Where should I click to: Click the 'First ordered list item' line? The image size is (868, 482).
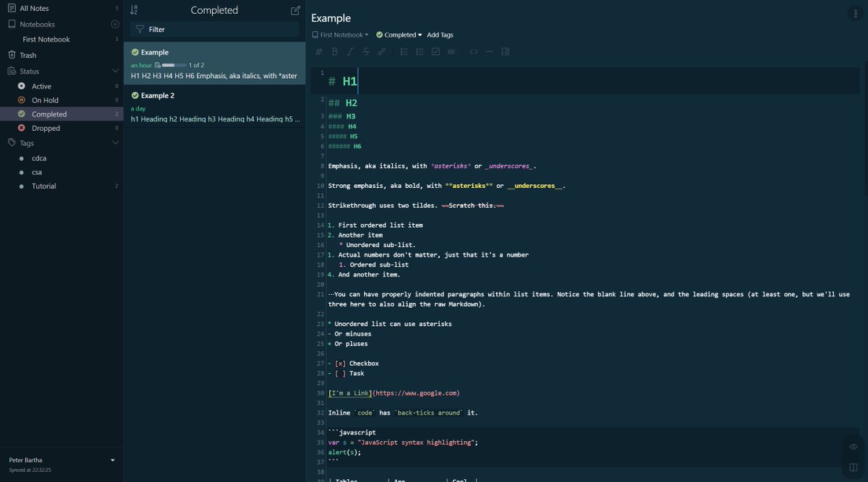[x=375, y=225]
